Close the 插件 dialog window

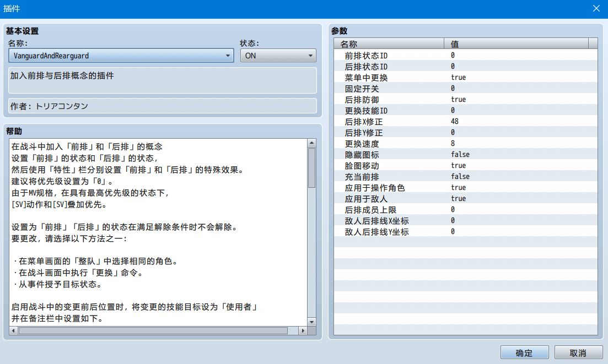[x=596, y=8]
